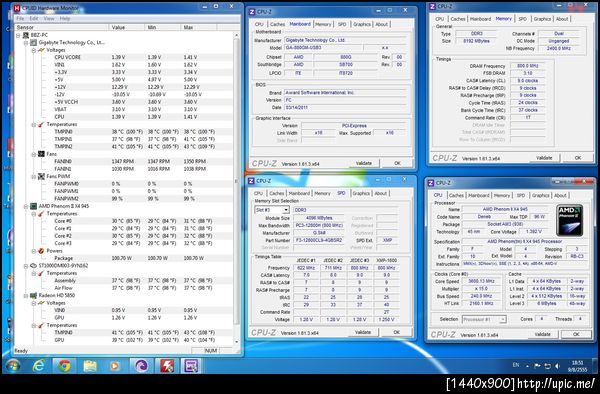Click the Powers icon under AMD Phenom
Viewport: 600px width, 394px height.
[41, 251]
